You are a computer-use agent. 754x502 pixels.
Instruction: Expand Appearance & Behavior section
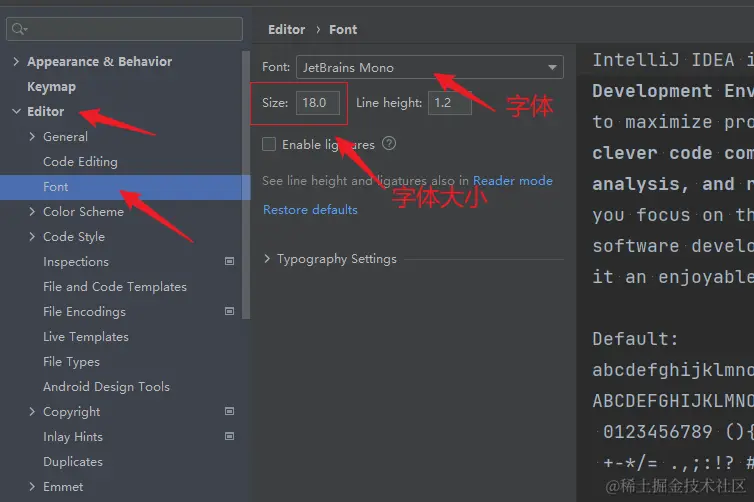click(16, 62)
